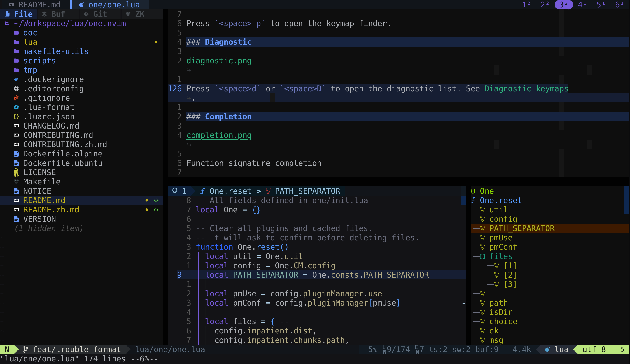This screenshot has height=364, width=630.
Task: Click the markdown icon of CHANGELOG.md
Action: tap(16, 126)
